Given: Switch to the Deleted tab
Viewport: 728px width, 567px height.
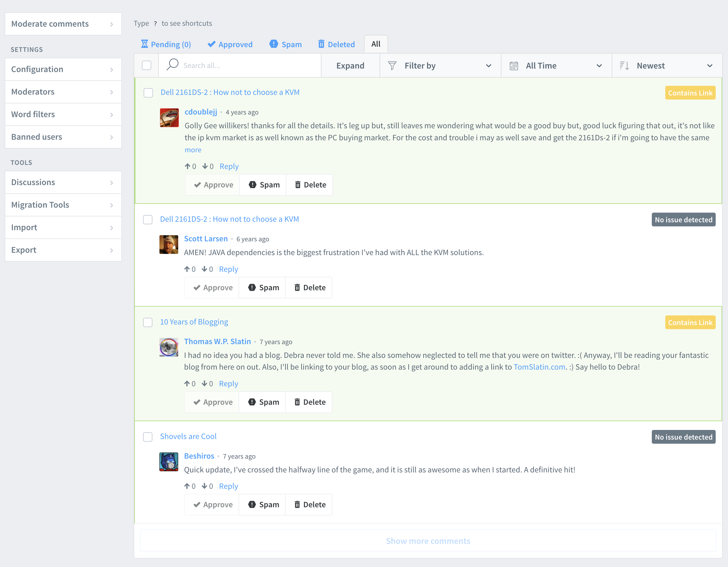Looking at the screenshot, I should pyautogui.click(x=336, y=44).
